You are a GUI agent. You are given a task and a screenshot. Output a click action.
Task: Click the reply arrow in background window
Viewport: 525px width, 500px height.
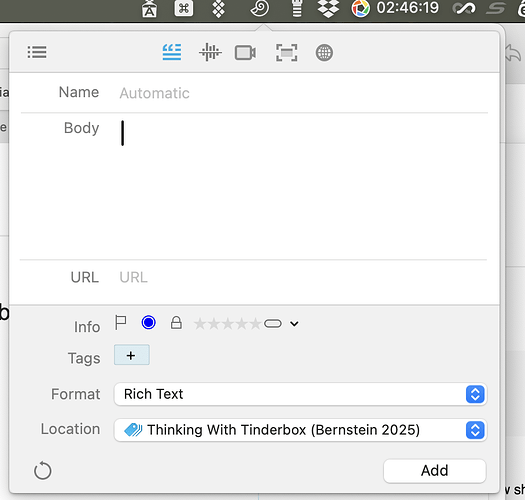click(x=513, y=54)
